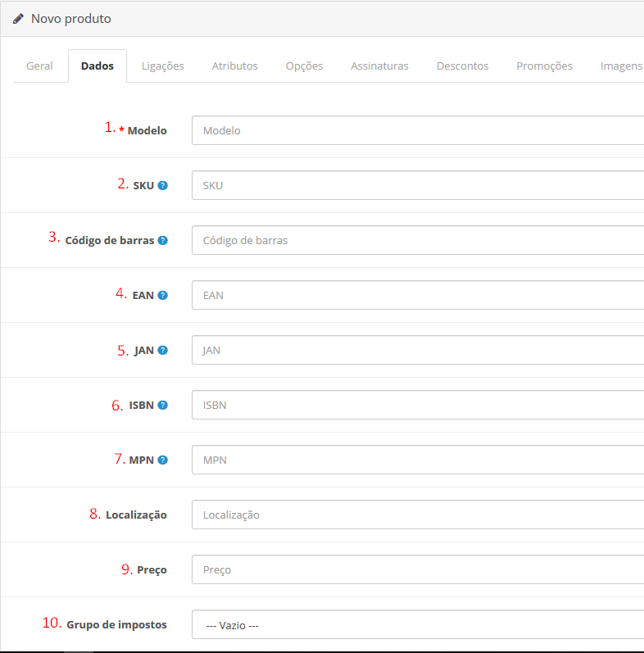Click the Localização input field
This screenshot has width=644, height=653.
coord(418,515)
